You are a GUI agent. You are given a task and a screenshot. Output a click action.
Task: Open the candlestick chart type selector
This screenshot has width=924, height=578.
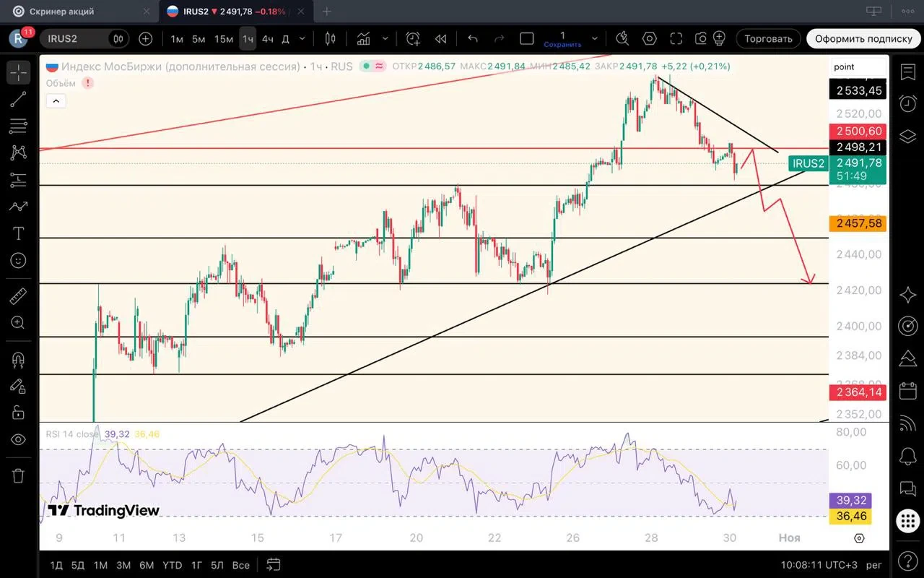(331, 39)
